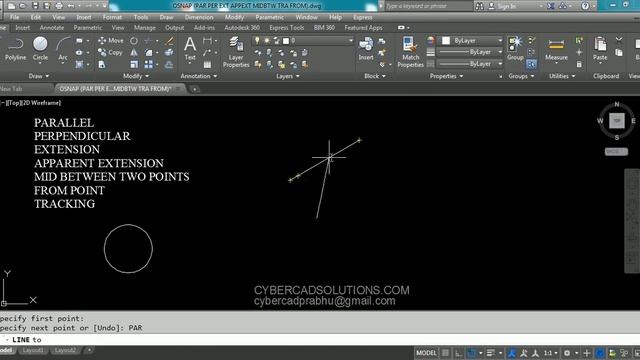Switch to the Express Tools ribbon tab
The image size is (640, 360).
287,28
